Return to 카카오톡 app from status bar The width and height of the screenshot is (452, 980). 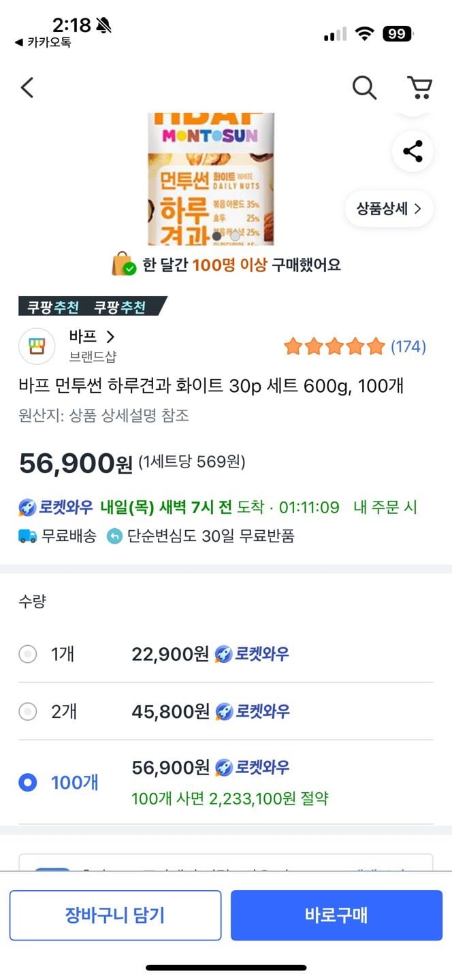point(42,42)
